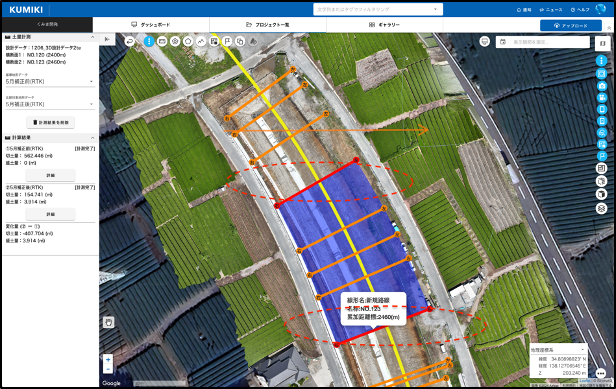Open the 5月補正前(RTK) dropdown
The height and width of the screenshot is (389, 616).
(50, 81)
